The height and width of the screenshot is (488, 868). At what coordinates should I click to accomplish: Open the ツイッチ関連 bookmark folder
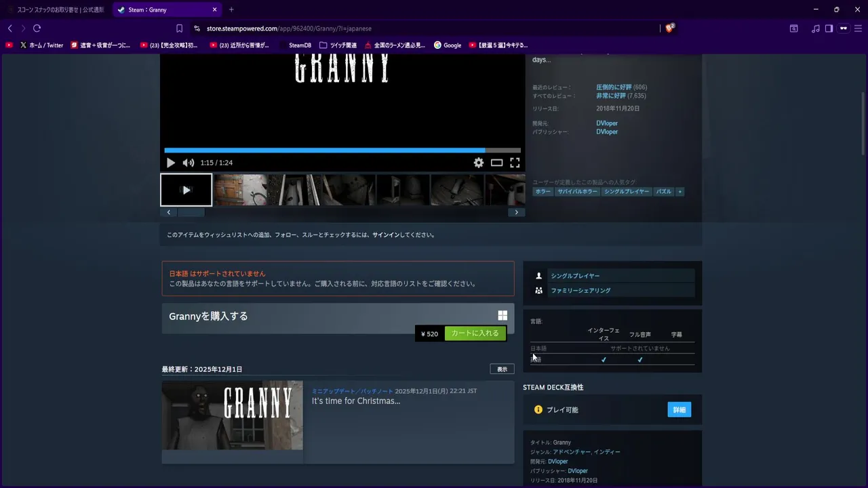(x=338, y=45)
